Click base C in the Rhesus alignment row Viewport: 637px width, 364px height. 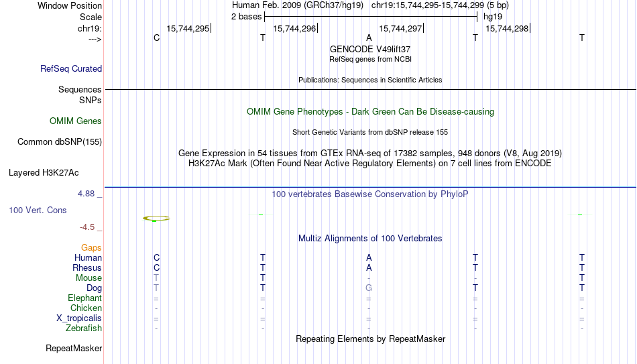pos(156,267)
